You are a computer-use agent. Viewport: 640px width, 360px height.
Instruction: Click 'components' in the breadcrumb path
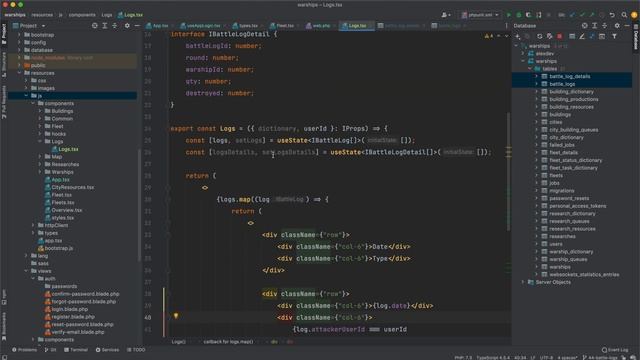tap(82, 15)
